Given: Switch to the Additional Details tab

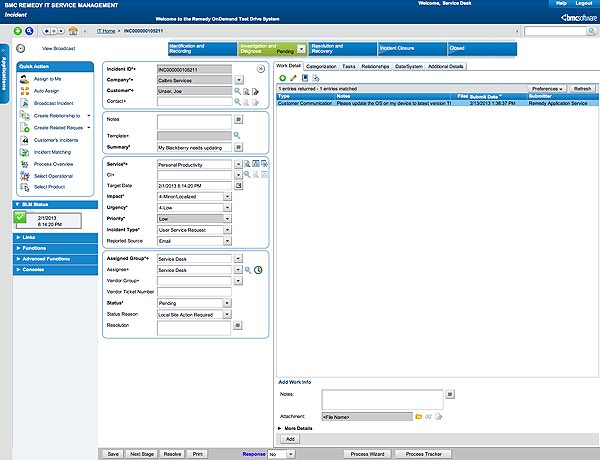Looking at the screenshot, I should click(446, 67).
